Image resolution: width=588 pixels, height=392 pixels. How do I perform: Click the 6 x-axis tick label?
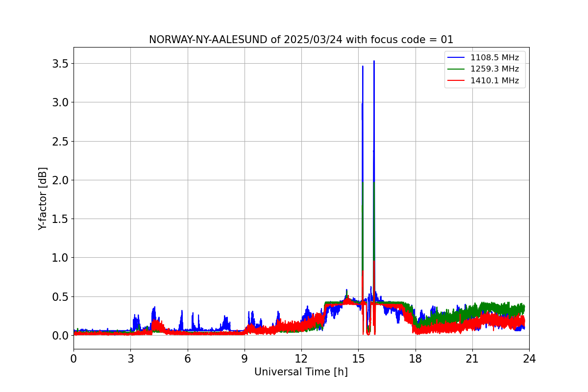(x=188, y=359)
